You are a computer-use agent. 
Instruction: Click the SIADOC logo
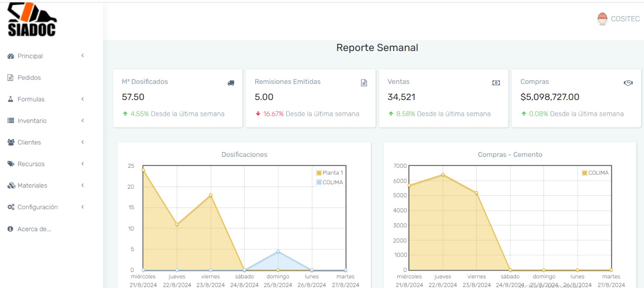tap(32, 20)
